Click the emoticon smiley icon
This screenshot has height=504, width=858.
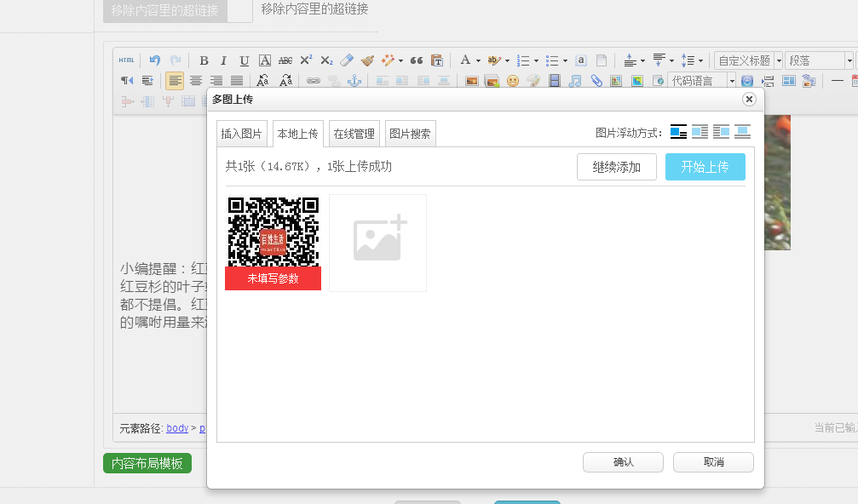pos(513,81)
